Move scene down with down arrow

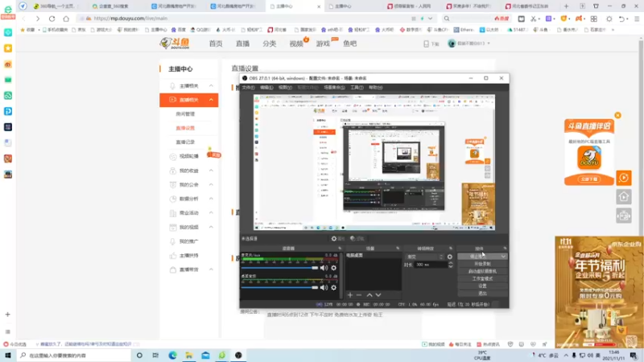[378, 294]
